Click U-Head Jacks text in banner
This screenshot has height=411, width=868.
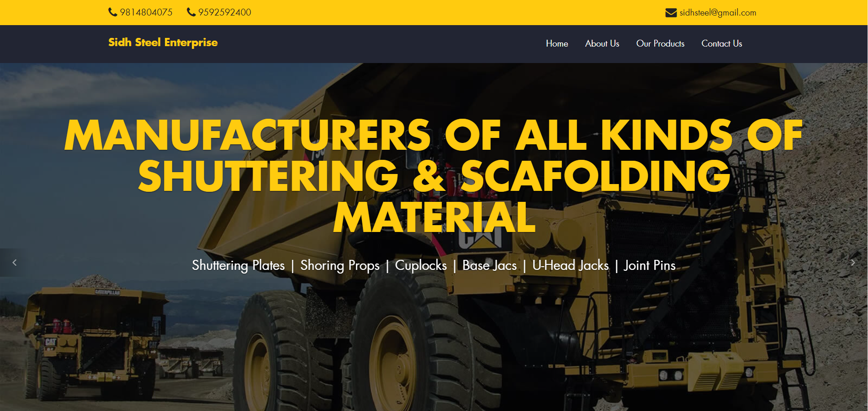(571, 265)
